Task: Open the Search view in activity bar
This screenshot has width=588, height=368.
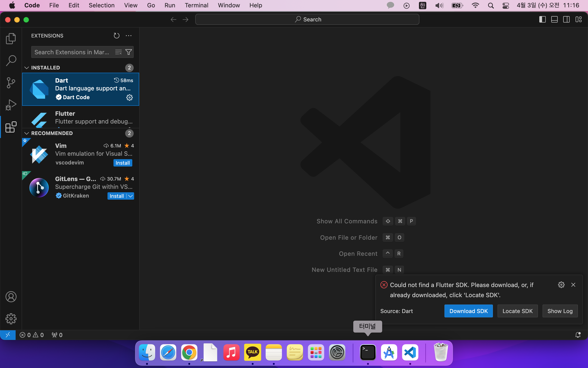Action: (11, 60)
